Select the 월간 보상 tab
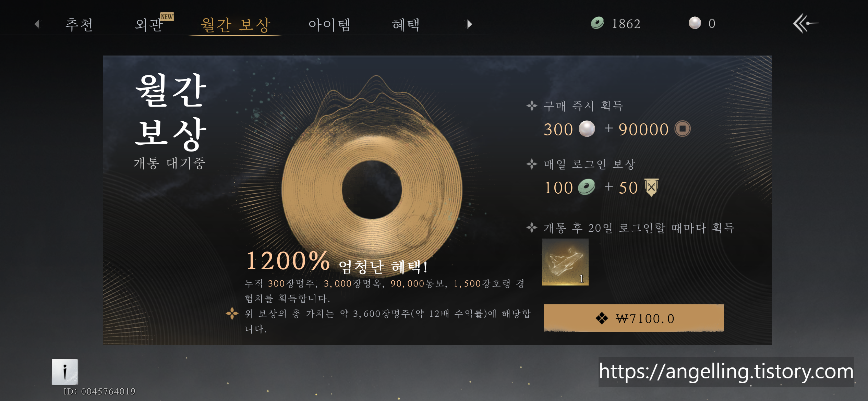Screen dimensions: 868x401 click(236, 25)
